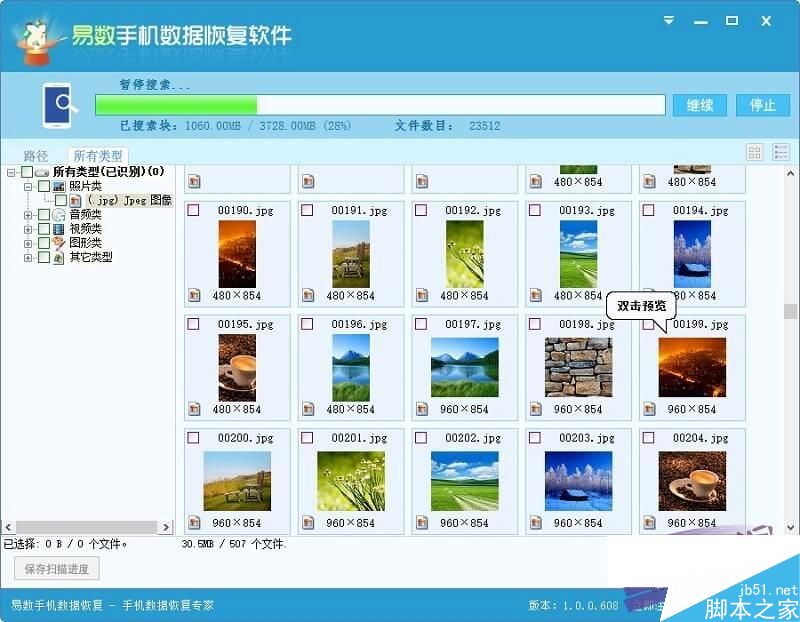The width and height of the screenshot is (800, 622).
Task: Click the file icon under 00204.jpg
Action: (649, 523)
